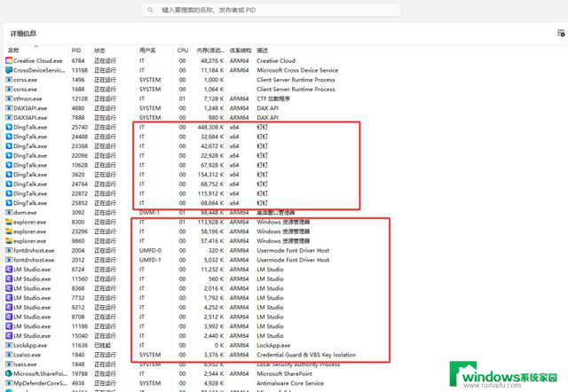568x392 pixels.
Task: Click the magnifier icon in the search box
Action: point(150,10)
